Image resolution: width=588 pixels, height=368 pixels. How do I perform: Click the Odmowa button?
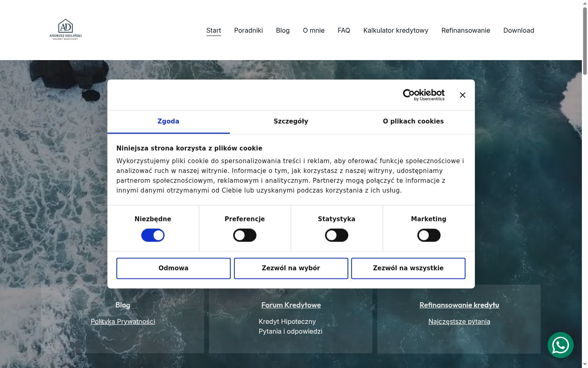tap(174, 268)
